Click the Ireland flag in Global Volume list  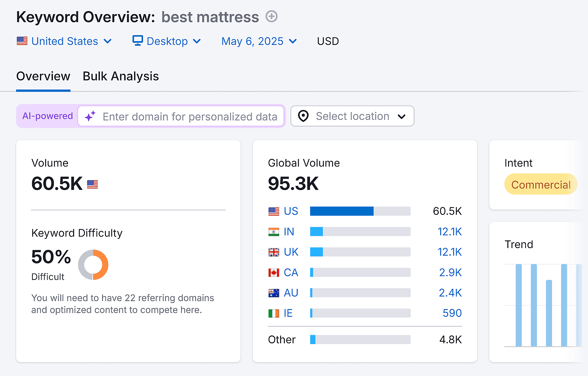tap(274, 313)
